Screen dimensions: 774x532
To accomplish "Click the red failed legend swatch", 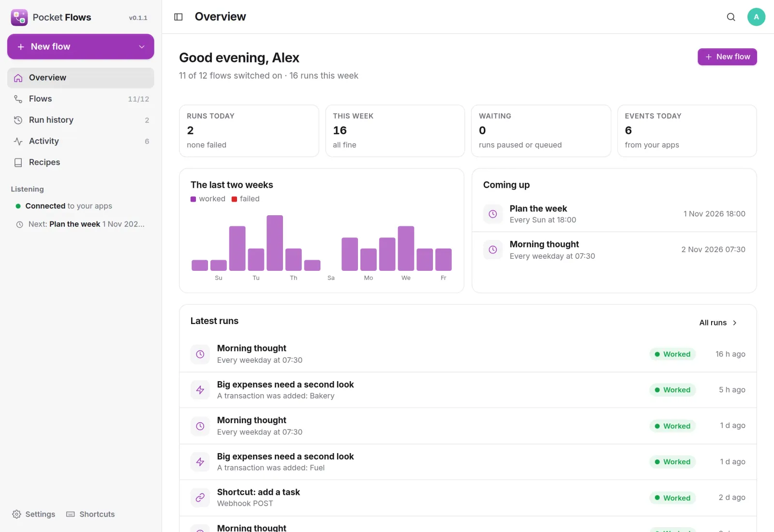I will [234, 199].
